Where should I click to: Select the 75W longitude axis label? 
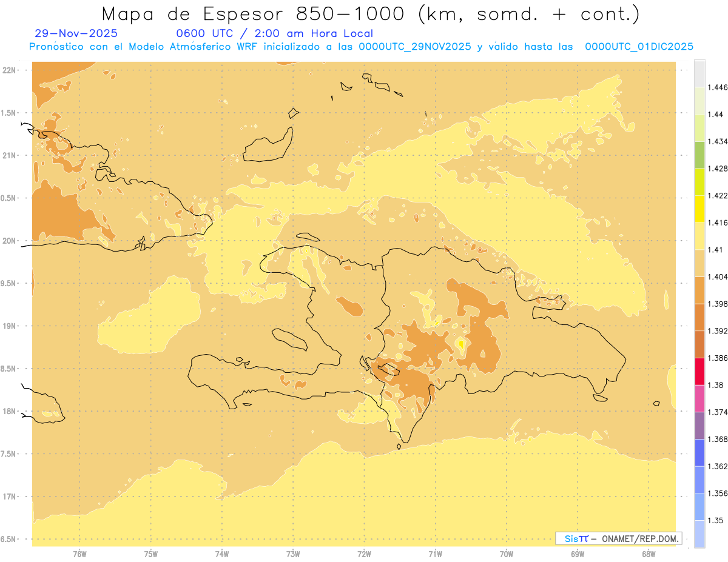151,554
